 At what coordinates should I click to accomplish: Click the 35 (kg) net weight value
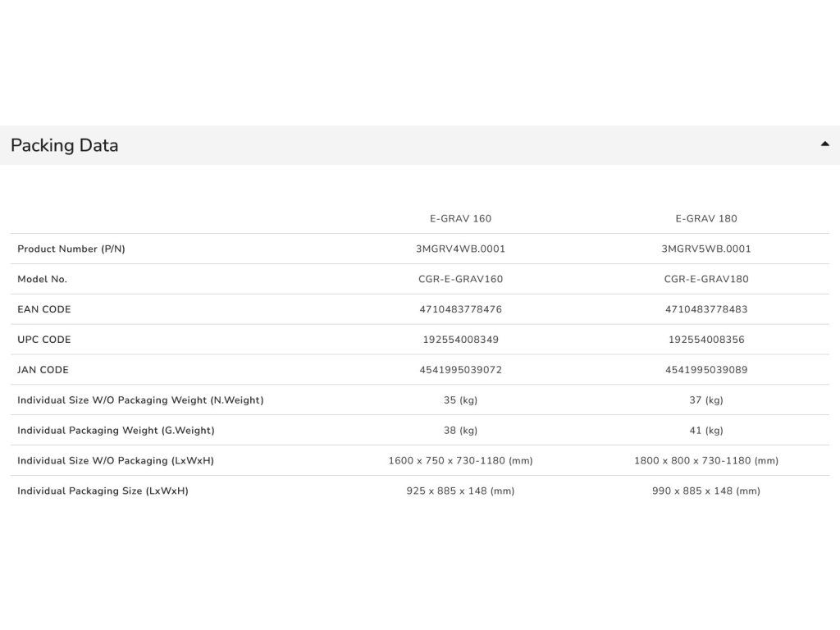coord(460,400)
